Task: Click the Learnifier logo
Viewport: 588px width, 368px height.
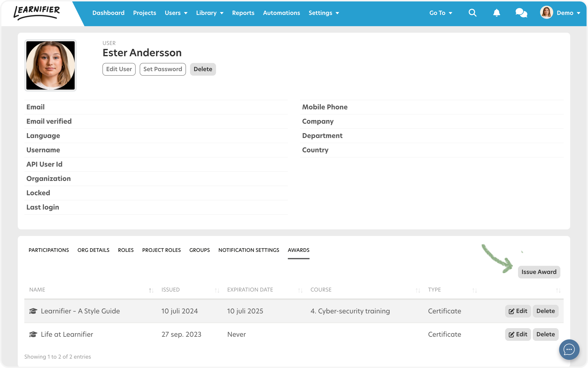Action: 37,13
